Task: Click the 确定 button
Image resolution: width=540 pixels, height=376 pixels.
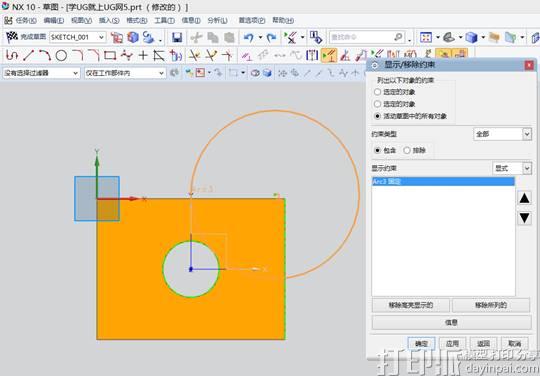Action: 421,343
